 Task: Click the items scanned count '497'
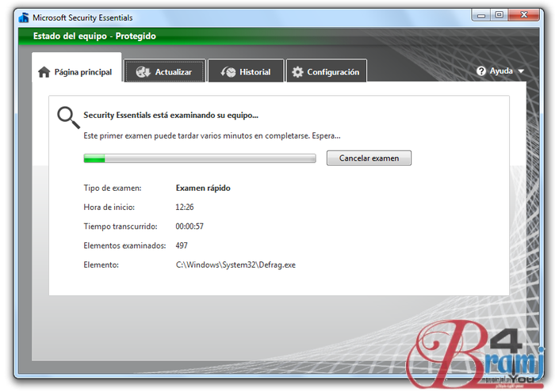pyautogui.click(x=182, y=245)
